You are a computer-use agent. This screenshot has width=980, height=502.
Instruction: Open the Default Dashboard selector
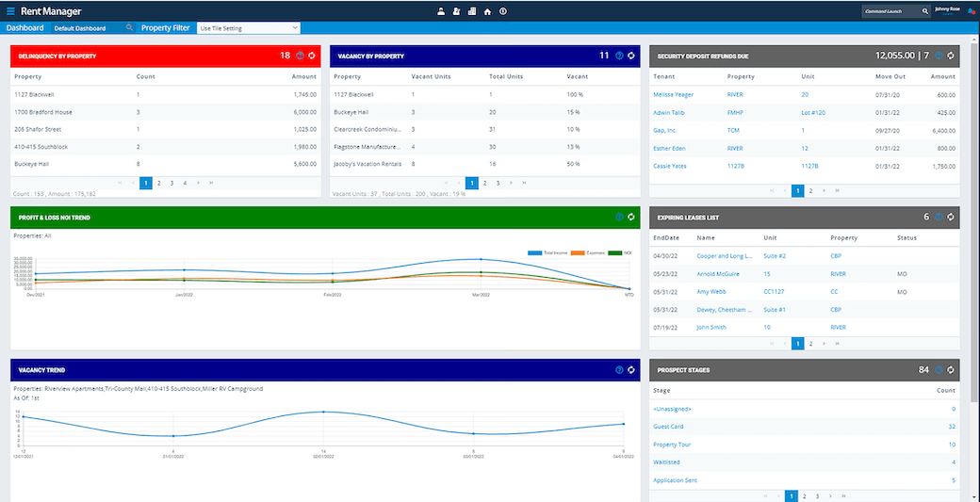click(79, 28)
